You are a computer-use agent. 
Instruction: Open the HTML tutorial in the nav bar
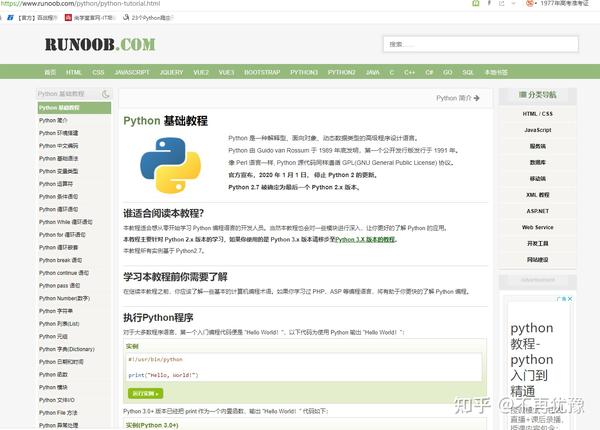pyautogui.click(x=73, y=72)
